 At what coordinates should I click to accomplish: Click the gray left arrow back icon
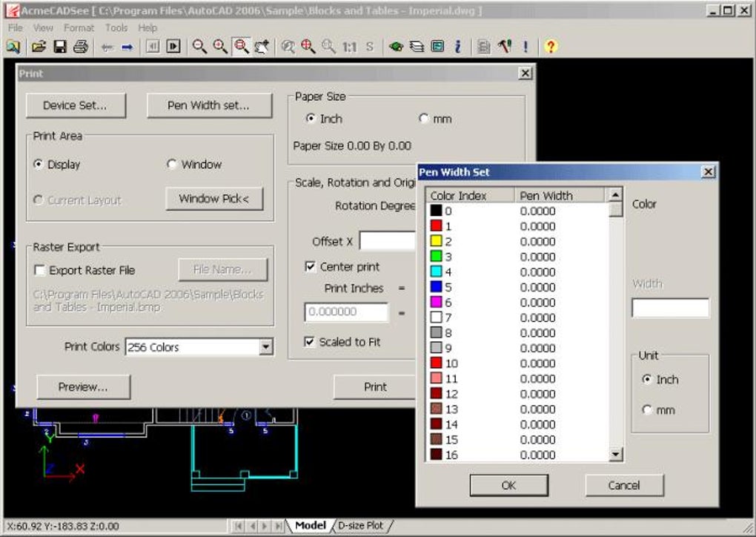click(107, 47)
